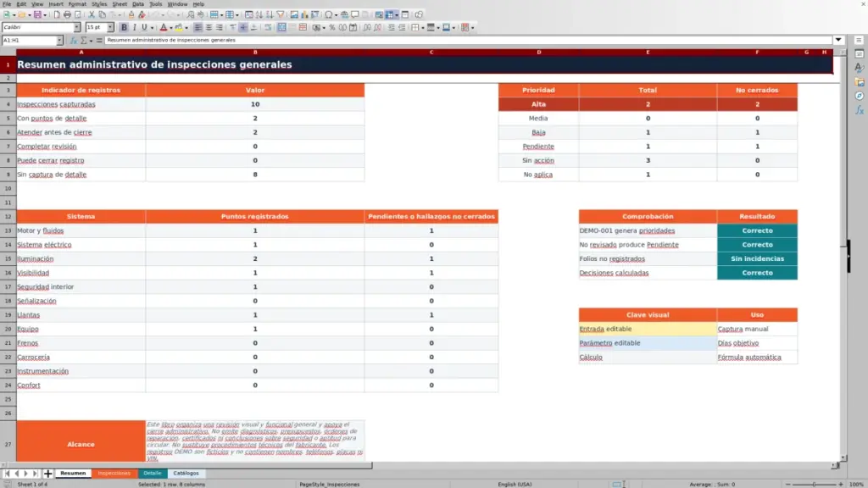Toggle Bold formatting
The image size is (868, 488).
point(124,28)
